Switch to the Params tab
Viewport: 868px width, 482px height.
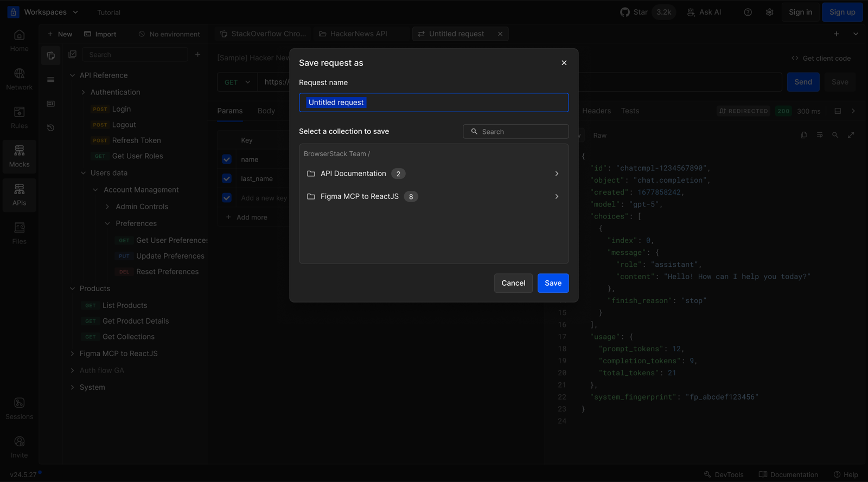pyautogui.click(x=230, y=111)
